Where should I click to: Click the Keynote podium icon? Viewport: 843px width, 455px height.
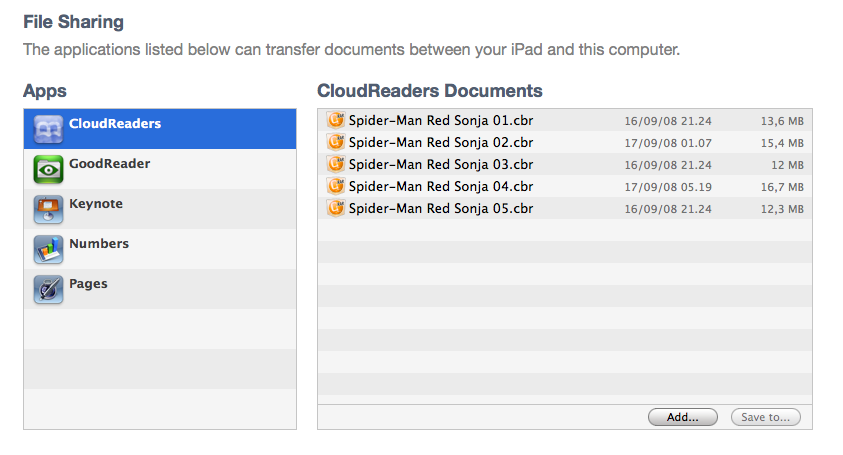click(48, 209)
